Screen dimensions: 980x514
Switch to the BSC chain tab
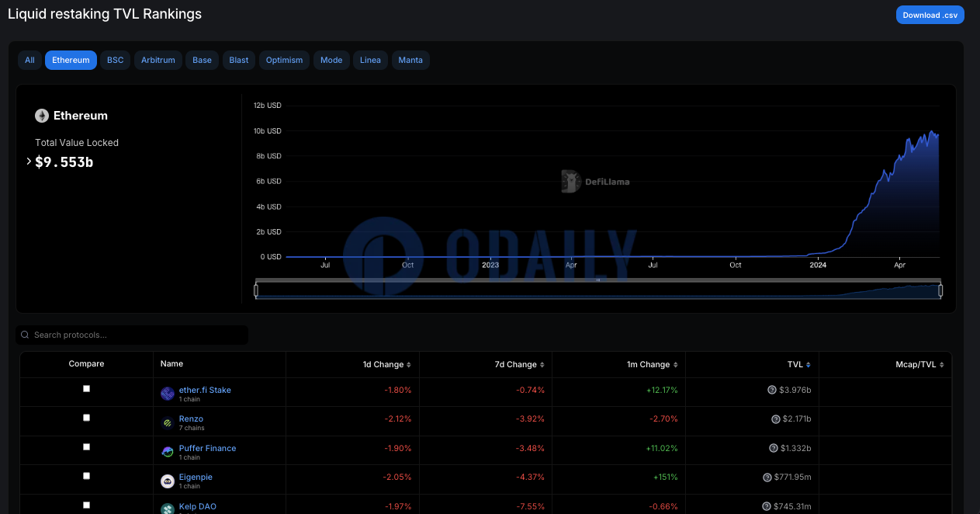pyautogui.click(x=115, y=60)
